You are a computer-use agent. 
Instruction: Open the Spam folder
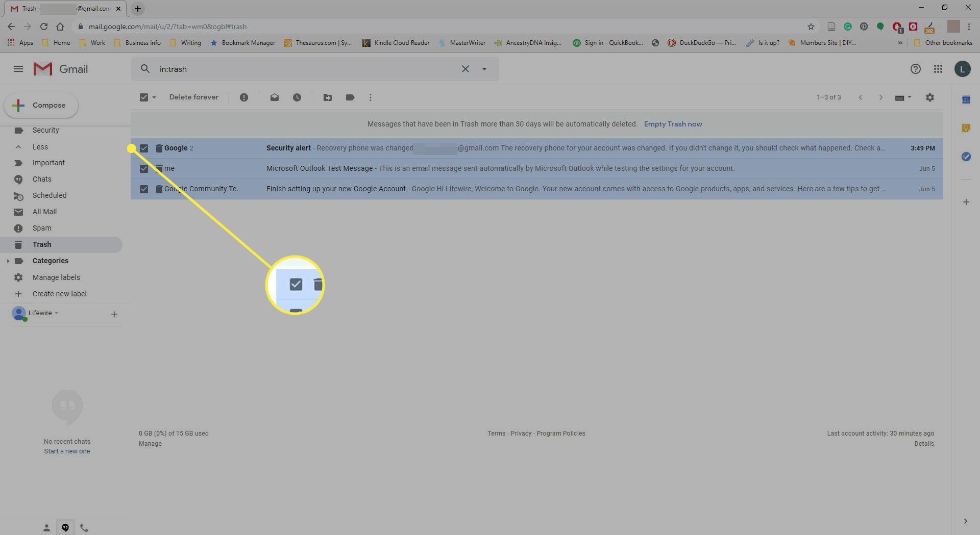coord(42,228)
